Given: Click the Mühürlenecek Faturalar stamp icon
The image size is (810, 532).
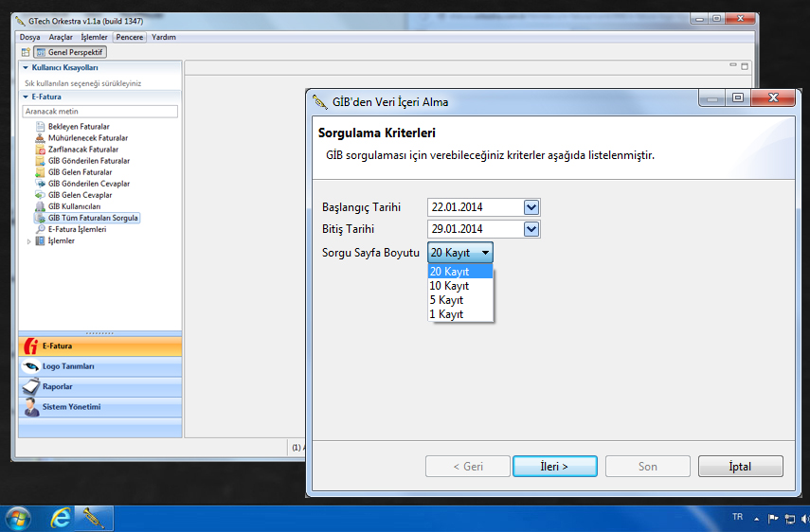Looking at the screenshot, I should (40, 138).
